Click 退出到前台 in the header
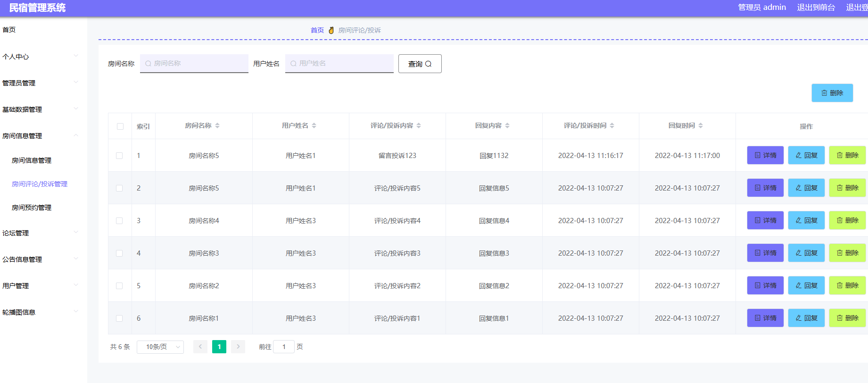The width and height of the screenshot is (868, 383). (816, 8)
